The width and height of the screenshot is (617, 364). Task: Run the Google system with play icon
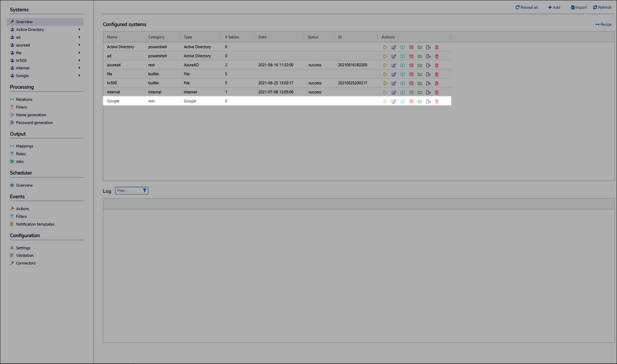[385, 102]
